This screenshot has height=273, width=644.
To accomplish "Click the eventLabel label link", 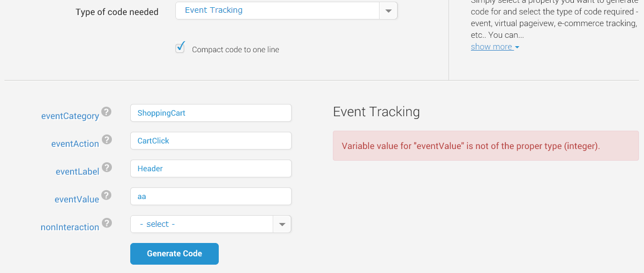I will click(x=77, y=172).
